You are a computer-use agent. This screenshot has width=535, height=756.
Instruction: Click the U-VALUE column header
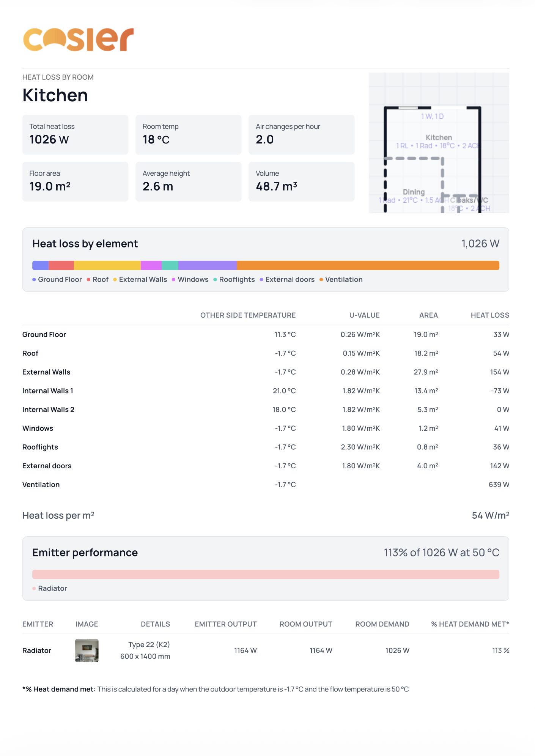364,315
